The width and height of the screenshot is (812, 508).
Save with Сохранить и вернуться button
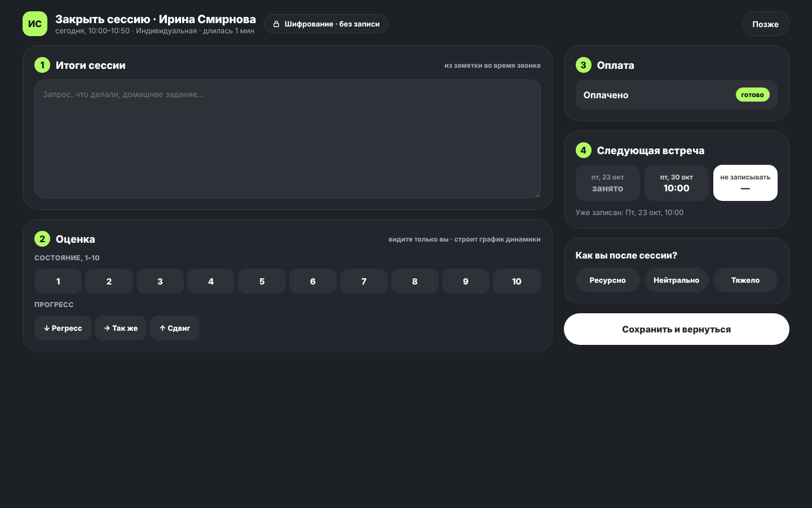pyautogui.click(x=677, y=329)
